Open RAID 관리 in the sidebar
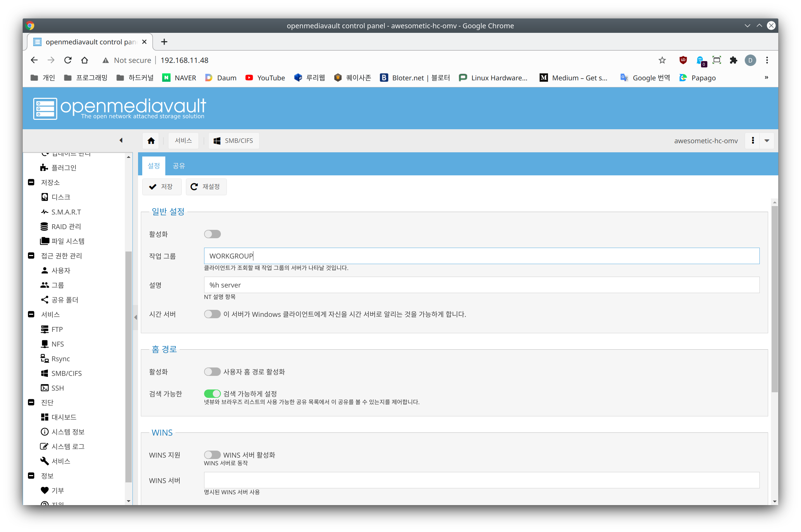The image size is (801, 532). click(66, 227)
